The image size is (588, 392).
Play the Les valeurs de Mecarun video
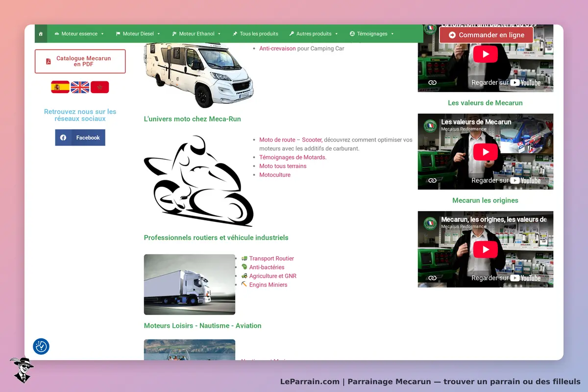point(486,152)
